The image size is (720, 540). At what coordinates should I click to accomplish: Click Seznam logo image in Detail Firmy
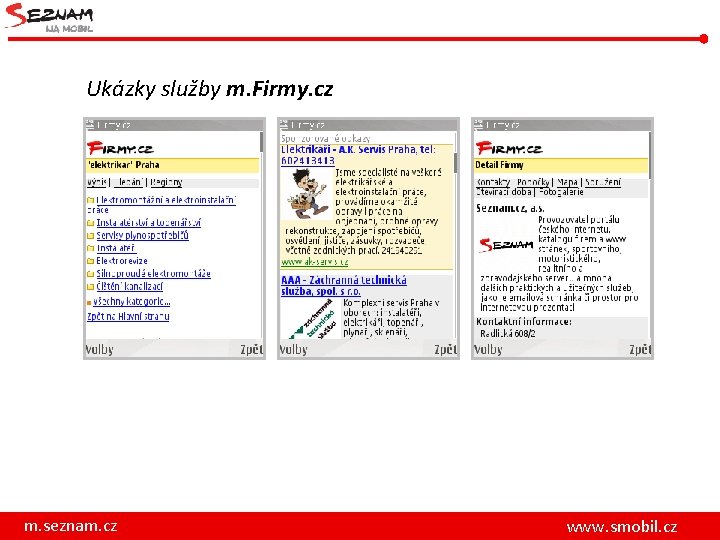click(x=506, y=245)
